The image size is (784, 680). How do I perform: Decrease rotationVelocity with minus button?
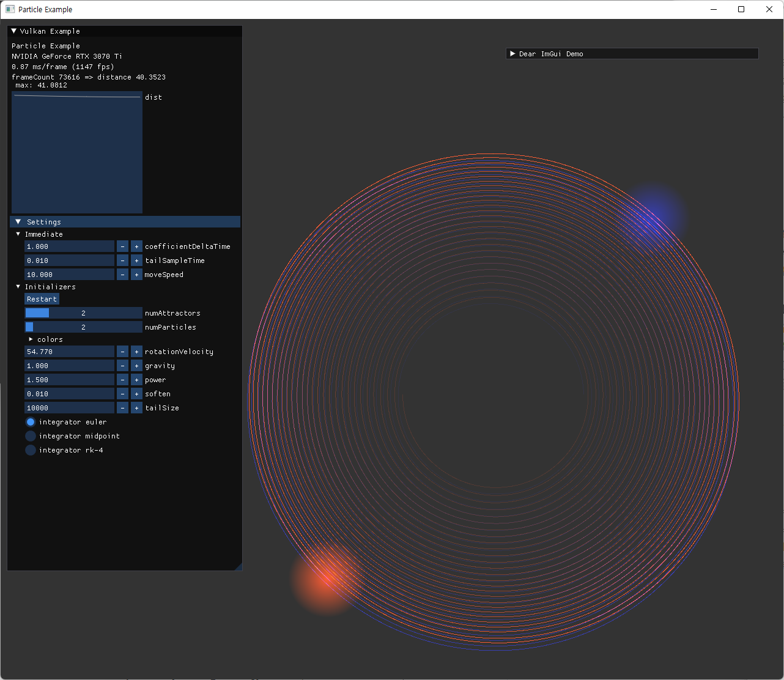(122, 352)
